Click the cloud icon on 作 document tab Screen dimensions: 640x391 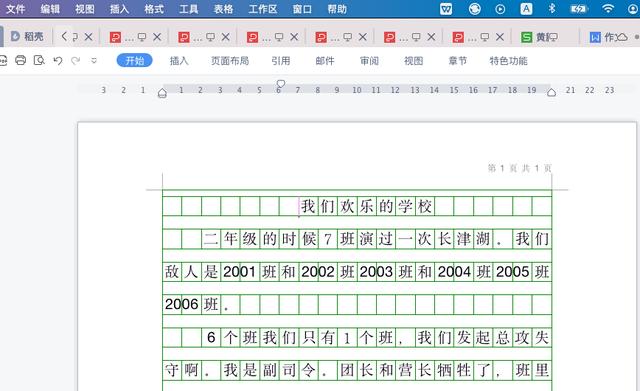(621, 37)
